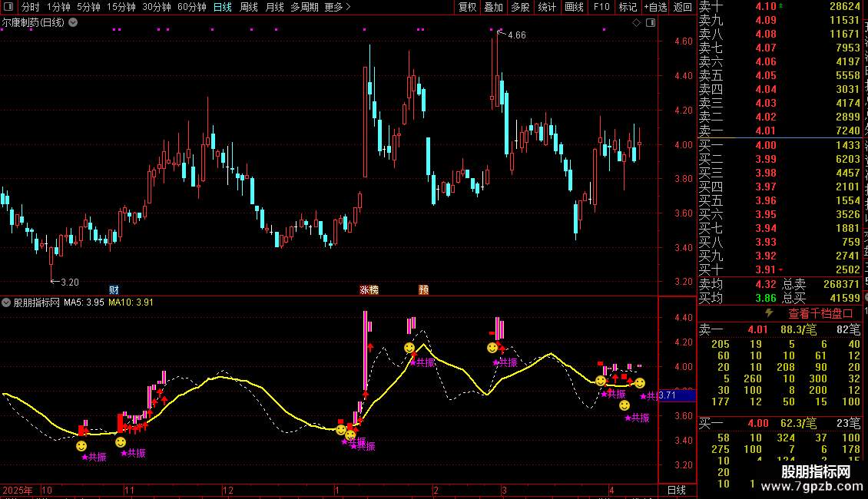Screen dimensions: 868x499
Task: Select the 买五 3.96 order book row
Action: pyautogui.click(x=780, y=200)
